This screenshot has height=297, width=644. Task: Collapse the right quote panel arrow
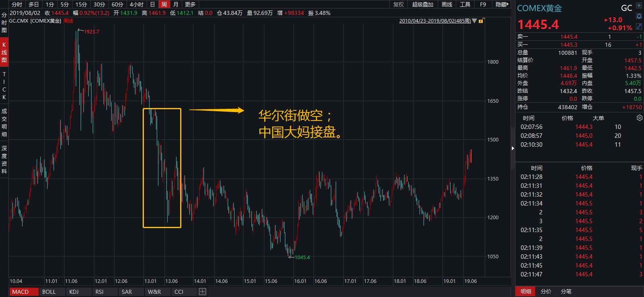(513, 148)
